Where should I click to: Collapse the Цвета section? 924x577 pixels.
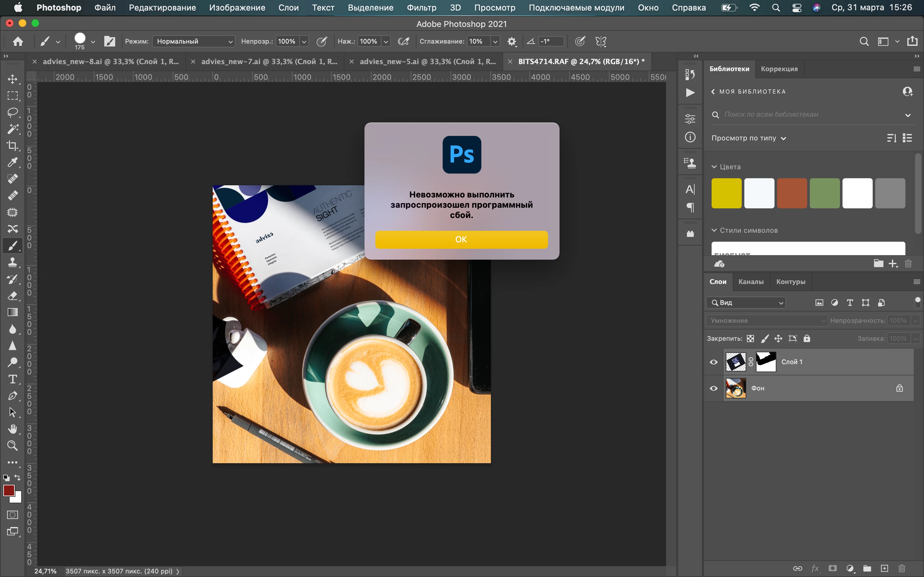point(714,167)
